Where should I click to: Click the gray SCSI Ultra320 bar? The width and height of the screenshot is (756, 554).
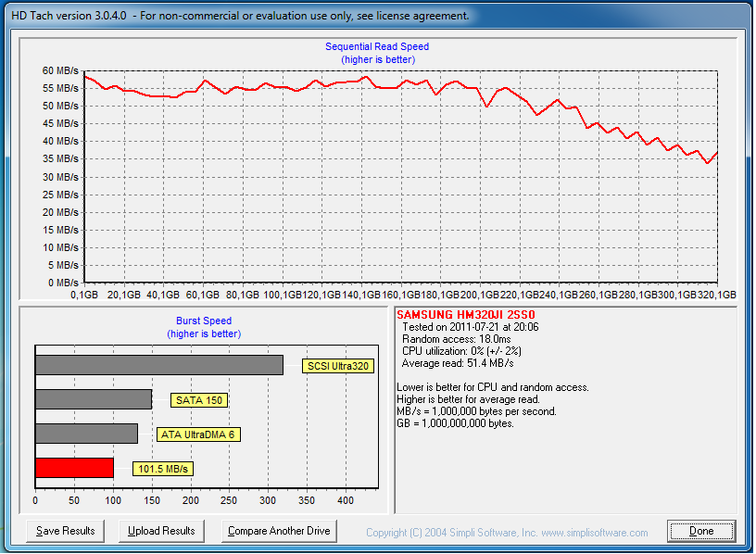click(x=158, y=365)
